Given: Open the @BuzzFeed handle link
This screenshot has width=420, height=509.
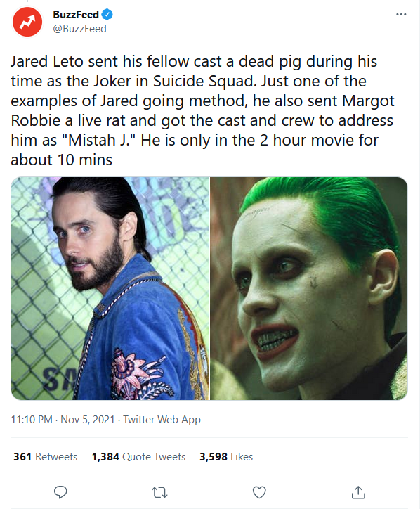Looking at the screenshot, I should 79,29.
